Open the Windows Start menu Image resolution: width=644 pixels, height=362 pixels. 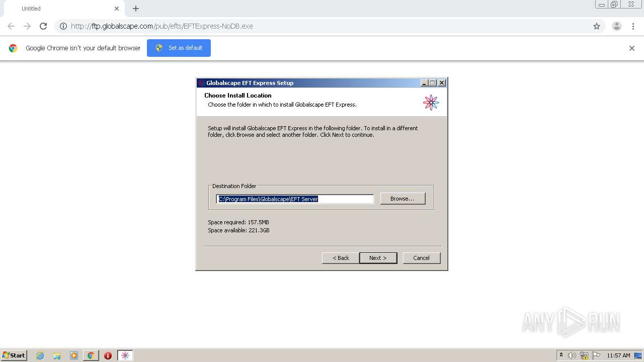point(14,355)
